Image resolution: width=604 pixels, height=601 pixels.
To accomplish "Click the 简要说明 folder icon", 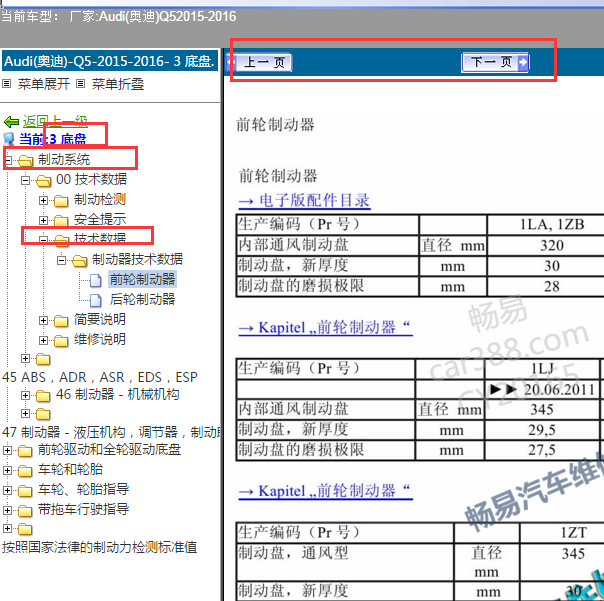I will pos(61,321).
